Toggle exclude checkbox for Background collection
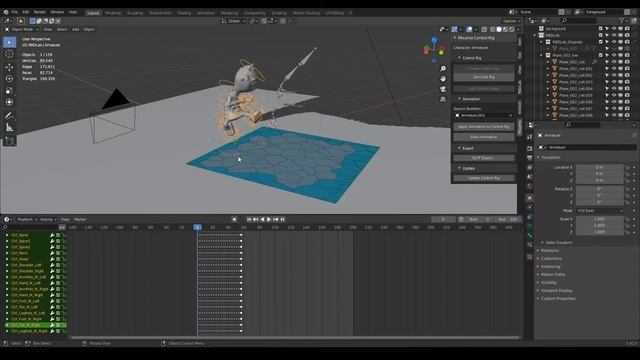 (600, 29)
